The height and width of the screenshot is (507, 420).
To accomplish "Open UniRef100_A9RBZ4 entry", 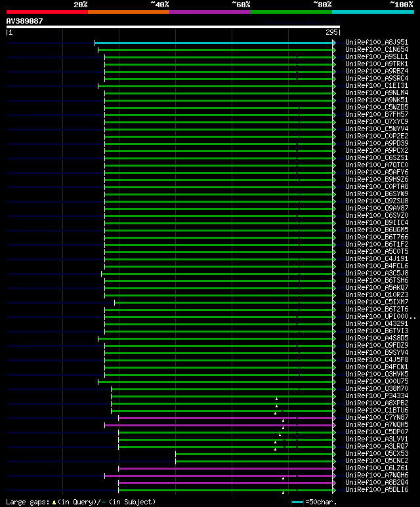I will click(x=377, y=71).
